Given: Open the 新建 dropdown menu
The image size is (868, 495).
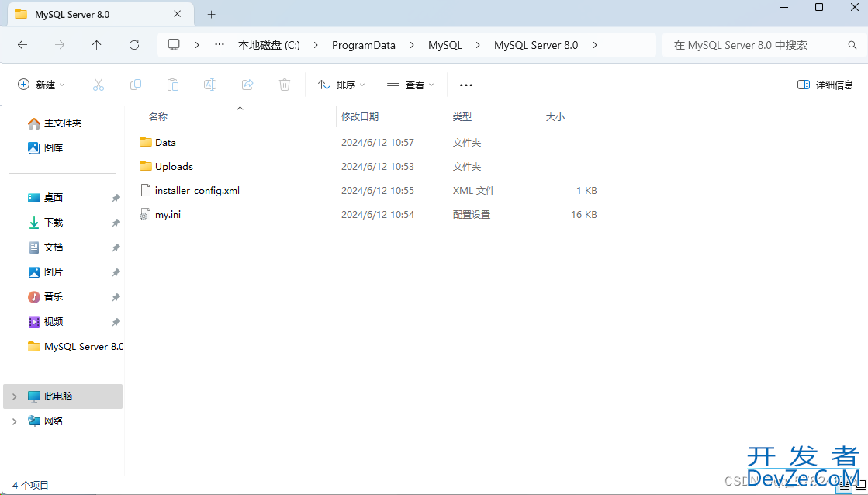Looking at the screenshot, I should pyautogui.click(x=42, y=85).
